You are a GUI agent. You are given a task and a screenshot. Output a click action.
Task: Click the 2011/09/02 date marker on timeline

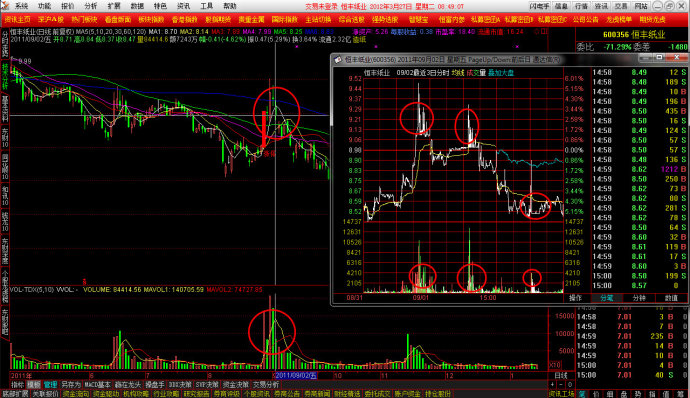tap(296, 375)
